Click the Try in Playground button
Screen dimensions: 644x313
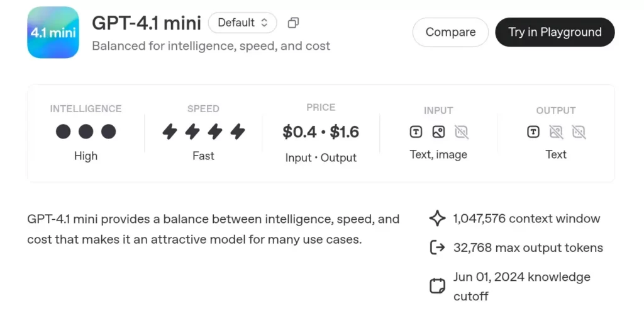point(555,32)
